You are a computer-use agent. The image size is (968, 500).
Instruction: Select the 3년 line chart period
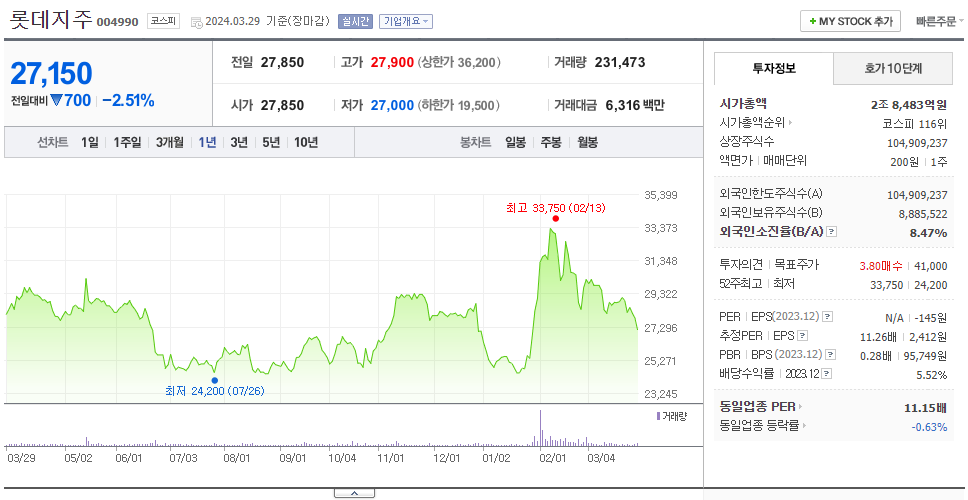(239, 143)
